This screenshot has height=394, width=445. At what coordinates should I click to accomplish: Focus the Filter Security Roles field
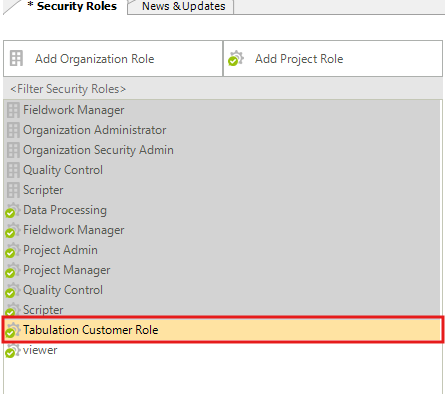point(223,89)
